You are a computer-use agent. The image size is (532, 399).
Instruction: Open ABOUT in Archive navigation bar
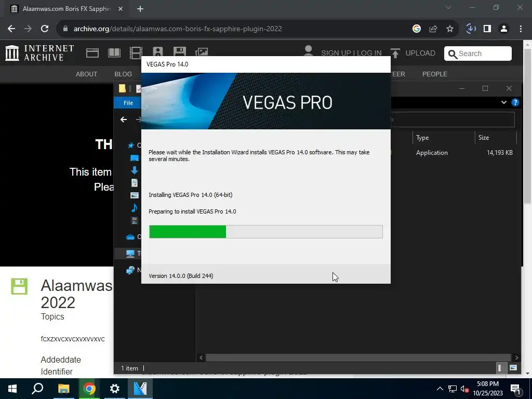[x=87, y=74]
